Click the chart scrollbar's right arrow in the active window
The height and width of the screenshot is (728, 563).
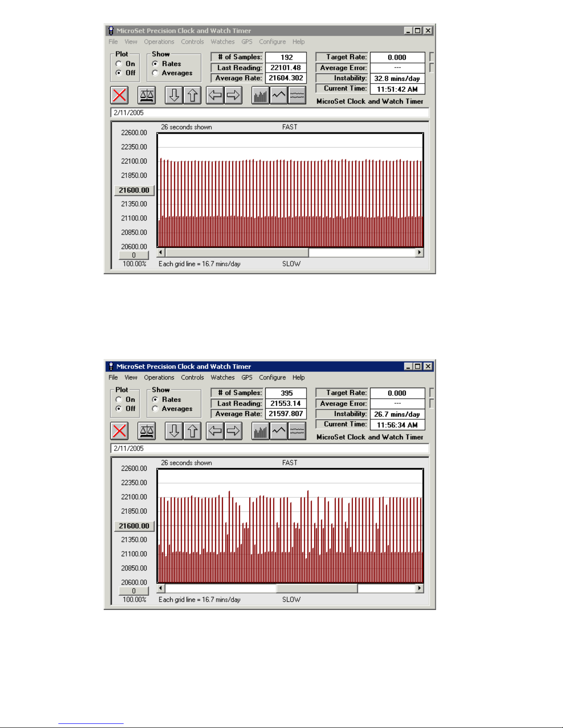pyautogui.click(x=419, y=588)
